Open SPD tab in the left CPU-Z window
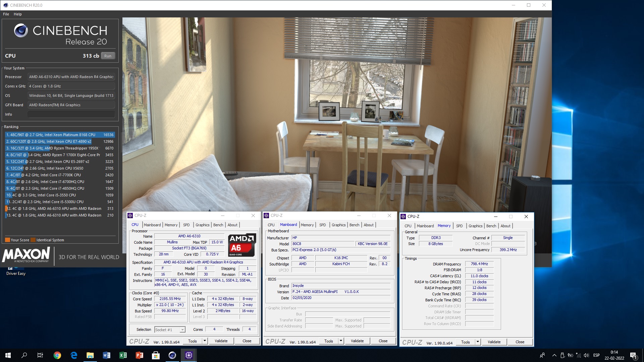644x362 pixels. tap(186, 225)
